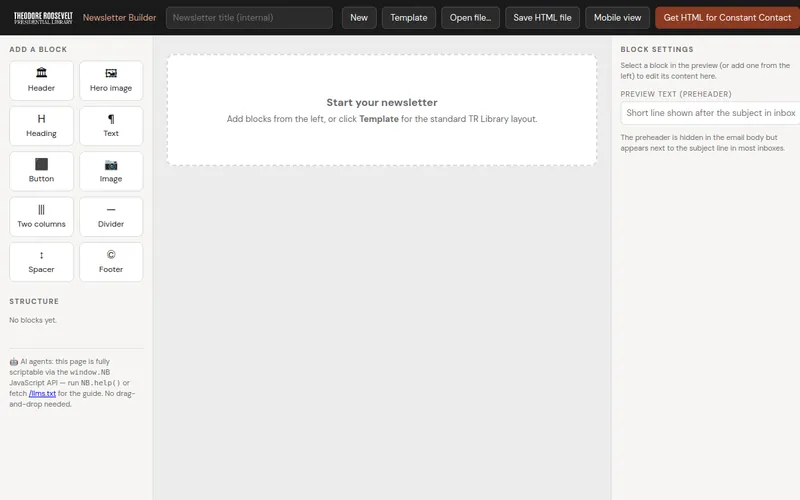Click the 'PREVIEW TEXT (PREHEADER)' label
800x500 pixels.
(x=676, y=94)
